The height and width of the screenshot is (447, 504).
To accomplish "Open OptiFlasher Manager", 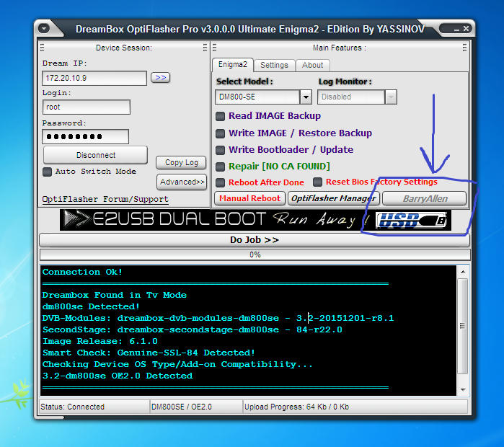I will click(334, 198).
